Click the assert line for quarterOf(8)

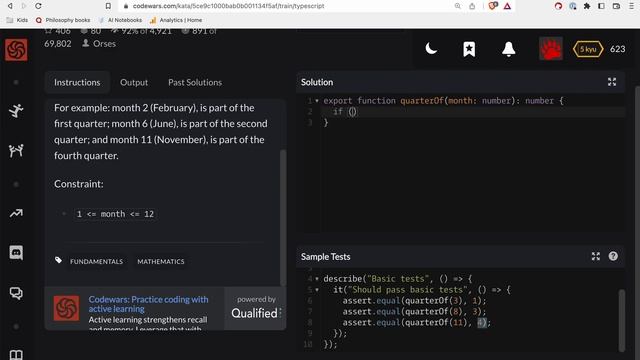414,312
